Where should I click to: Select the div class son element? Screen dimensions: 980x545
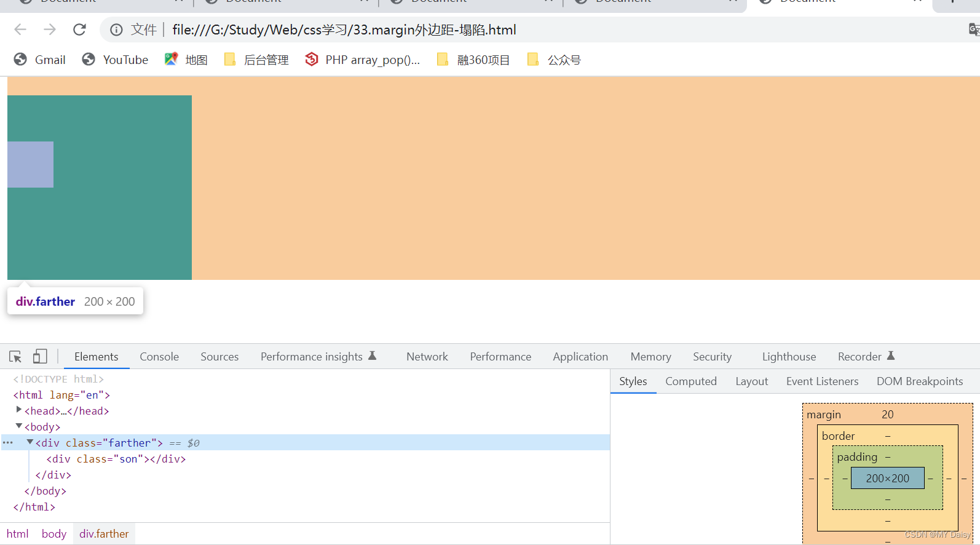[116, 459]
